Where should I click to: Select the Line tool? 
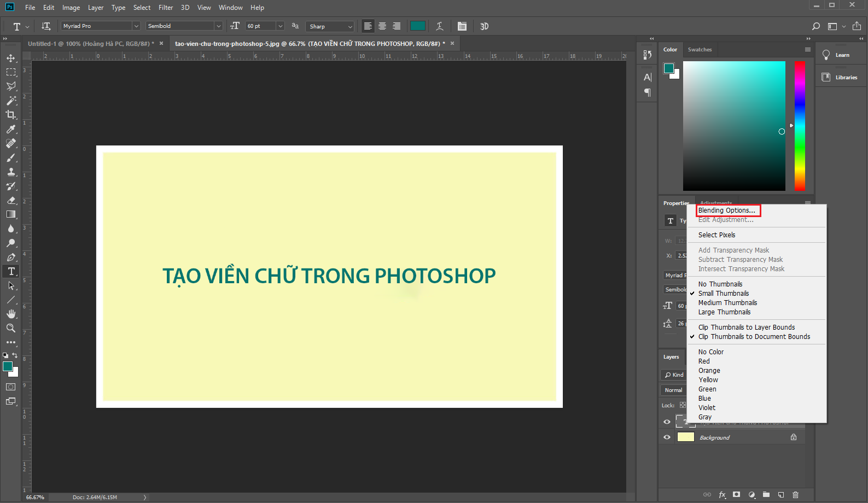(11, 300)
